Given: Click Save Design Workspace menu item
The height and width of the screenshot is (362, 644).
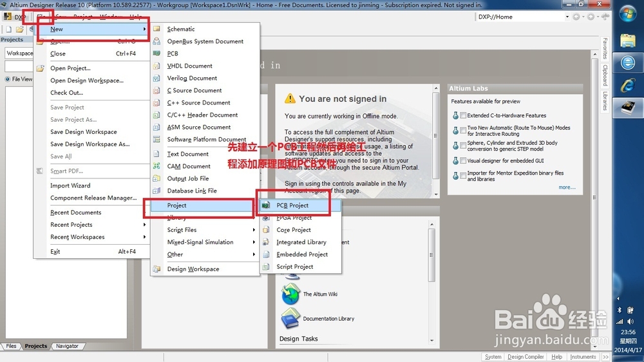Looking at the screenshot, I should pos(93,132).
